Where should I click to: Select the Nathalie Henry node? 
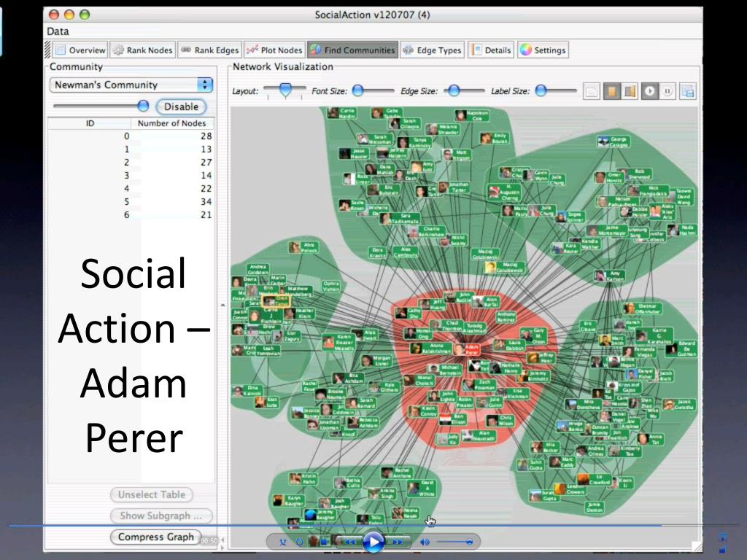coord(506,367)
